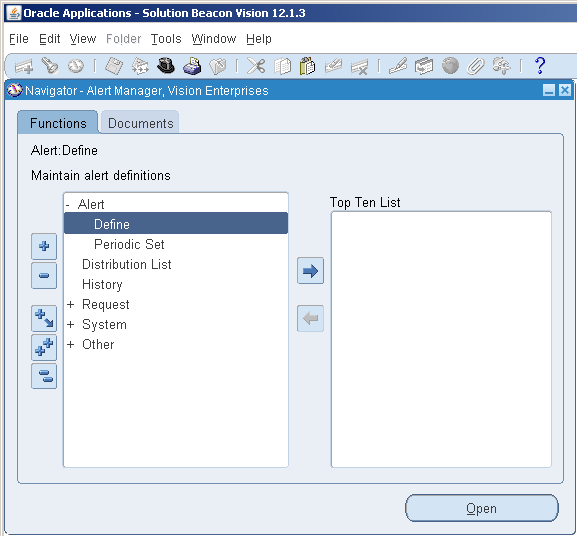This screenshot has width=577, height=536.
Task: Click the Delete record toolbar icon
Action: [360, 67]
